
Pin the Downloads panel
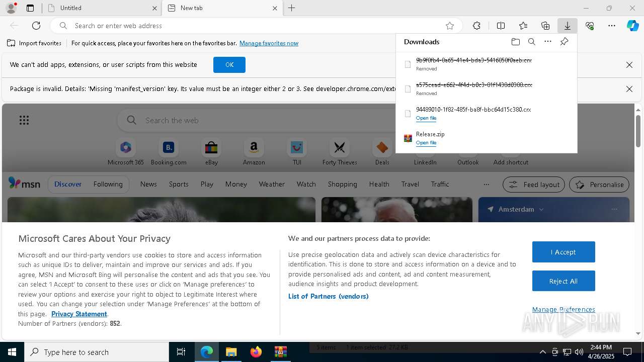564,42
